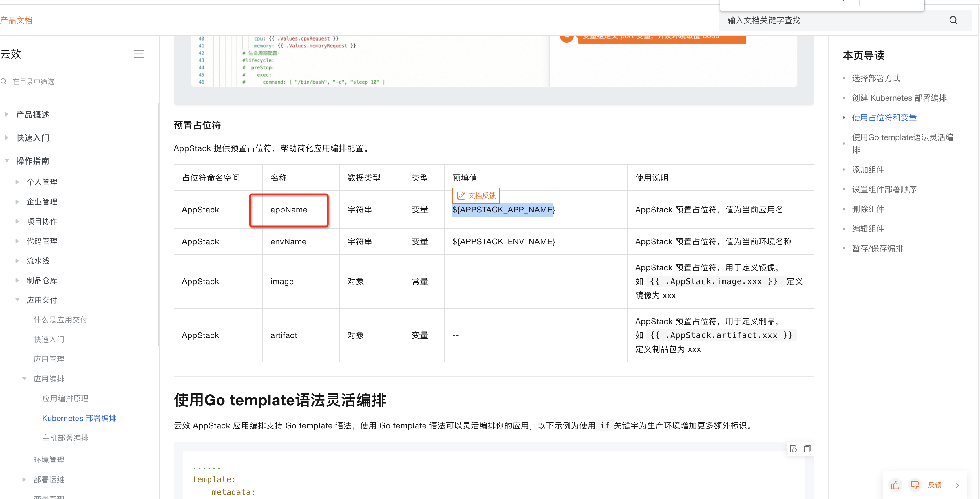980x499 pixels.
Task: Go to 选择部署方式 anchor link
Action: (x=876, y=78)
